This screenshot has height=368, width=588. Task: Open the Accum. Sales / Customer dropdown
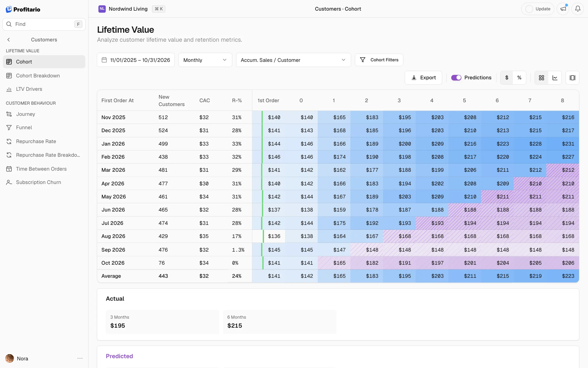point(293,60)
